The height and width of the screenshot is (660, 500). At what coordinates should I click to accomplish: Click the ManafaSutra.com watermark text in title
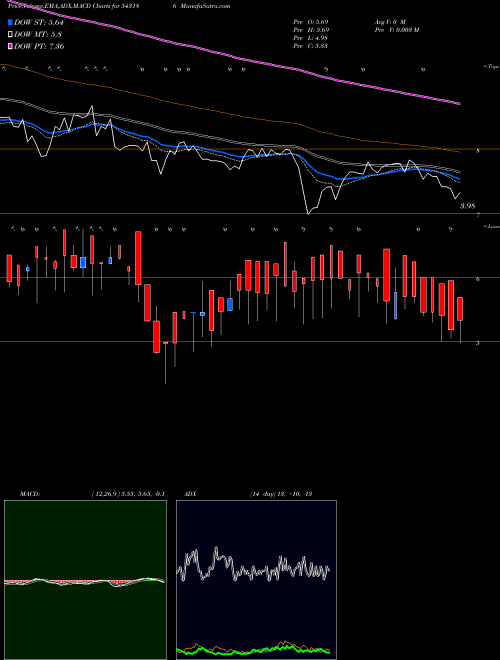[x=205, y=6]
